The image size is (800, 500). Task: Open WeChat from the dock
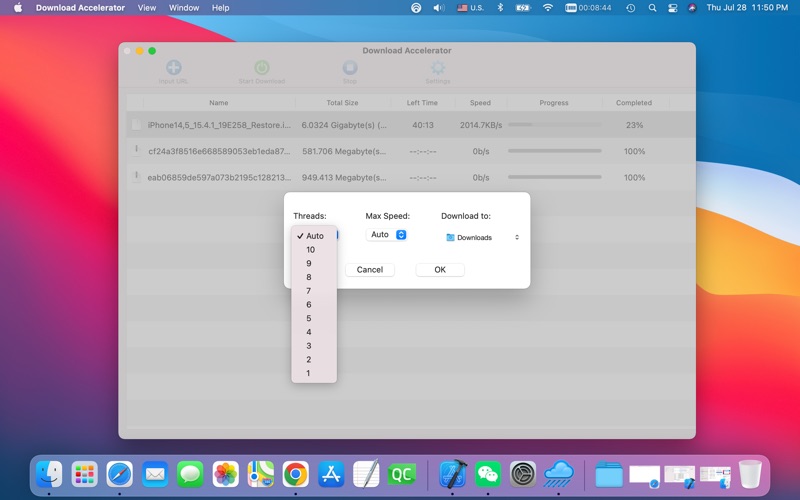(488, 474)
